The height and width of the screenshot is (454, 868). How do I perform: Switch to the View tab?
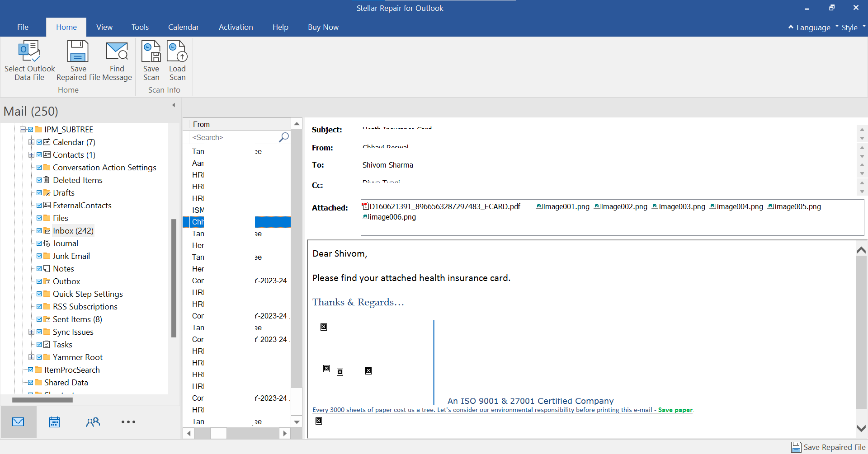[x=104, y=27]
